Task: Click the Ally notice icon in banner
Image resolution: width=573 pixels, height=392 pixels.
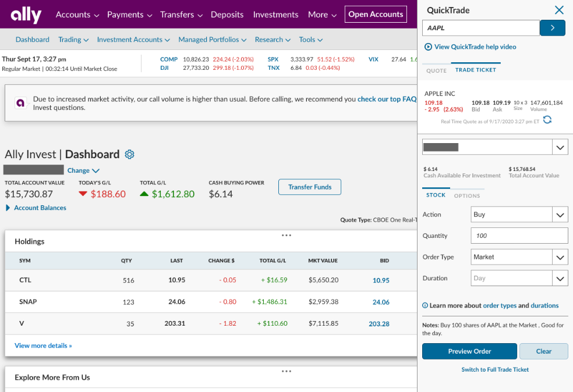Action: [20, 103]
